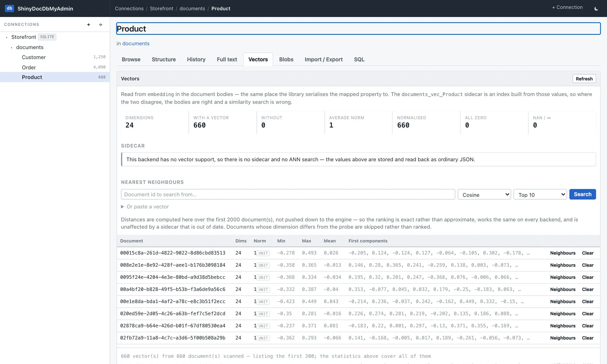Click Clear for document 008e2e1e
The height and width of the screenshot is (364, 607).
tap(588, 265)
